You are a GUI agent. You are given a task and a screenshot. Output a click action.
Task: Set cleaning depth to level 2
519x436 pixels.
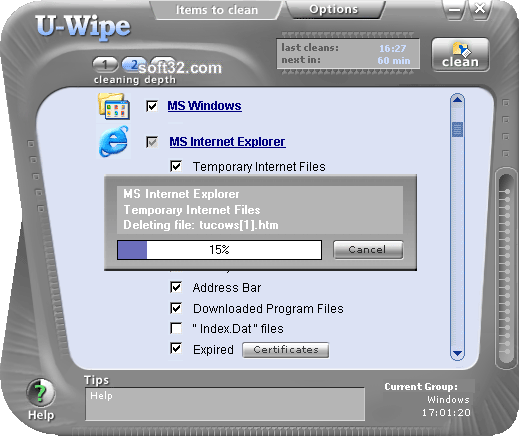[x=134, y=65]
